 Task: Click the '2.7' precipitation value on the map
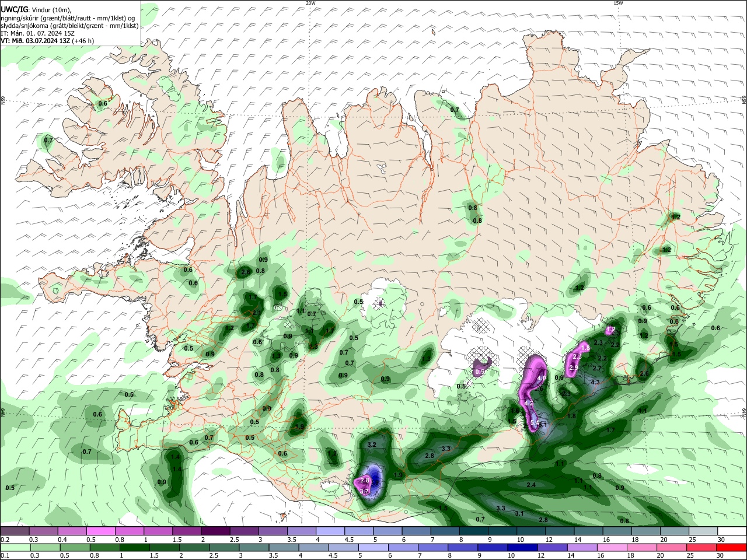pos(597,368)
